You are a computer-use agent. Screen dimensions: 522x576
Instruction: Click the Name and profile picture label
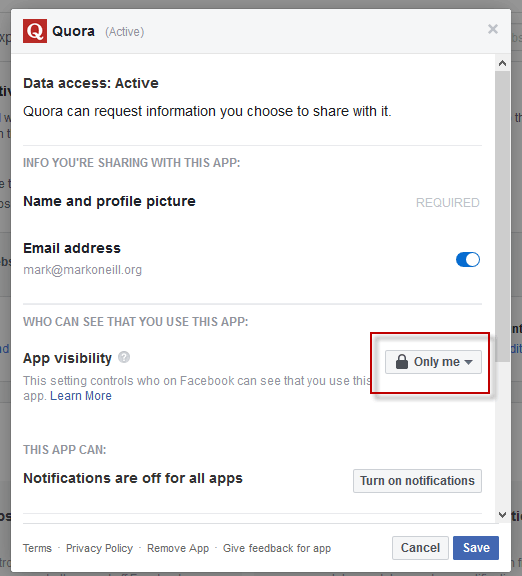tap(109, 201)
